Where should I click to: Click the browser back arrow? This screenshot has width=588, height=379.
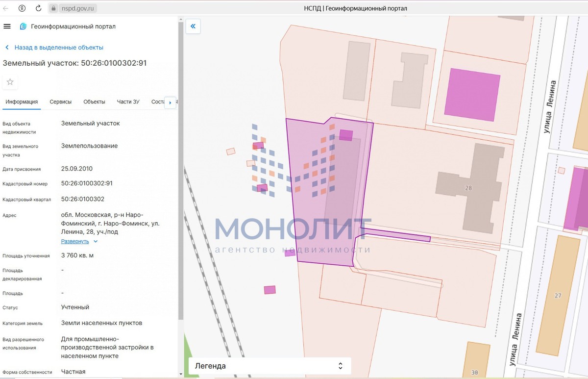point(6,8)
